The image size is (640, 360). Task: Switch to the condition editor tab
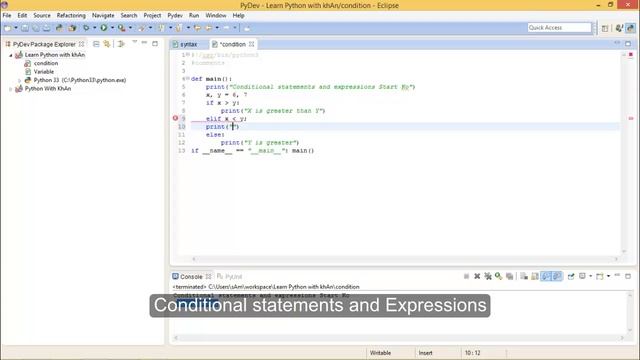coord(233,44)
